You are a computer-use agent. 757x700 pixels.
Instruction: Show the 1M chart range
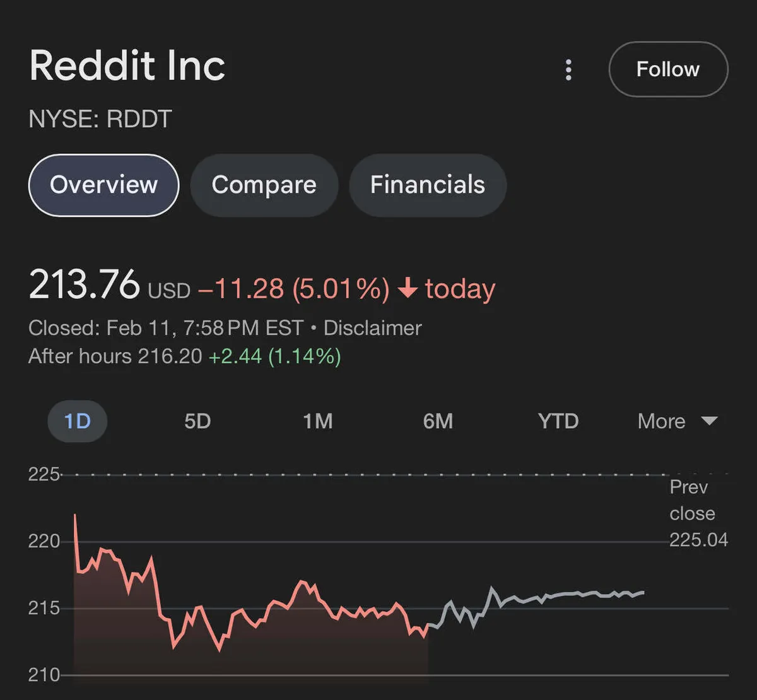[317, 421]
